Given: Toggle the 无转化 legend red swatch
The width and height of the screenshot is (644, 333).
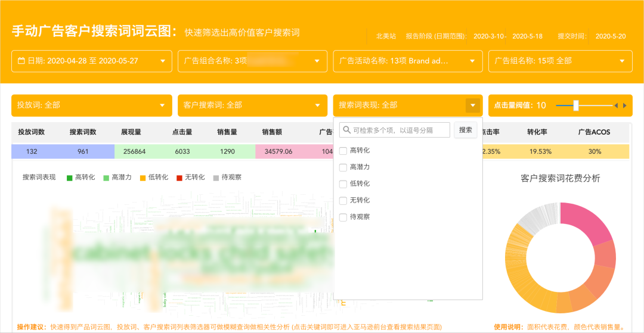Looking at the screenshot, I should coord(179,178).
